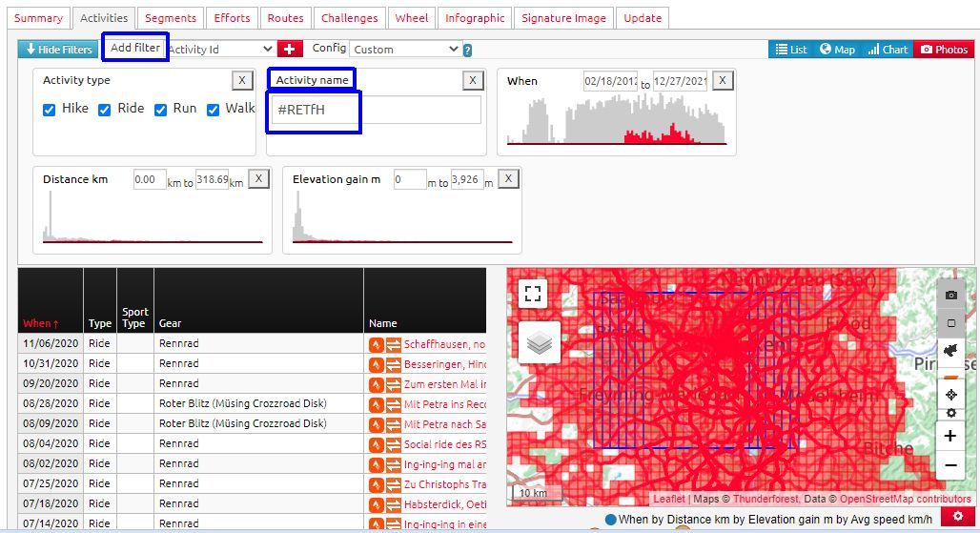Open the Challenges tab
Screen dimensions: 980x533
tap(349, 18)
